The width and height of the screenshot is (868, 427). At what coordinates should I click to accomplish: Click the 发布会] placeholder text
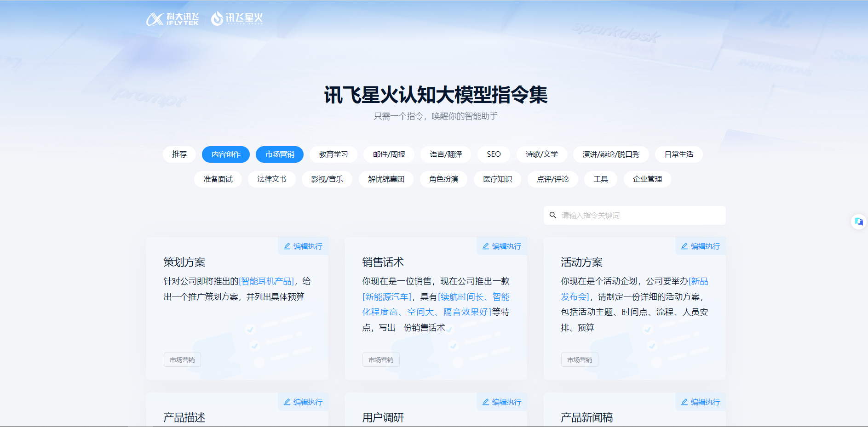(575, 297)
